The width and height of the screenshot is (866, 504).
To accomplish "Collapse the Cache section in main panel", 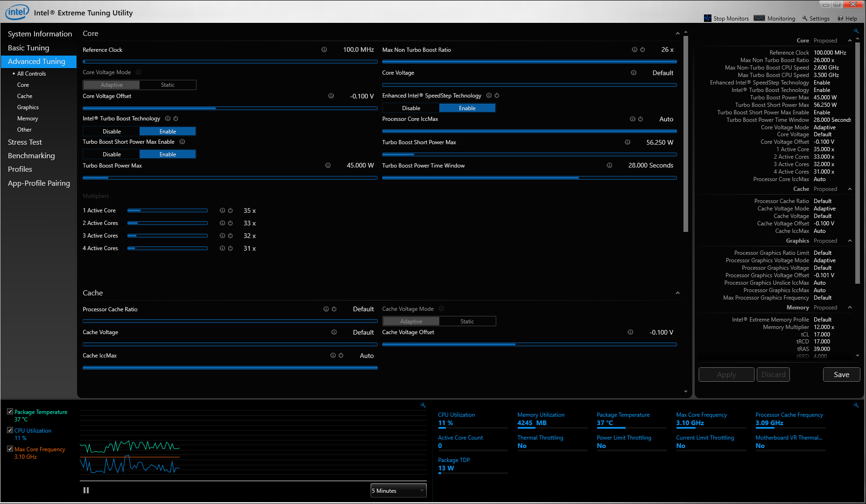I will coord(677,293).
